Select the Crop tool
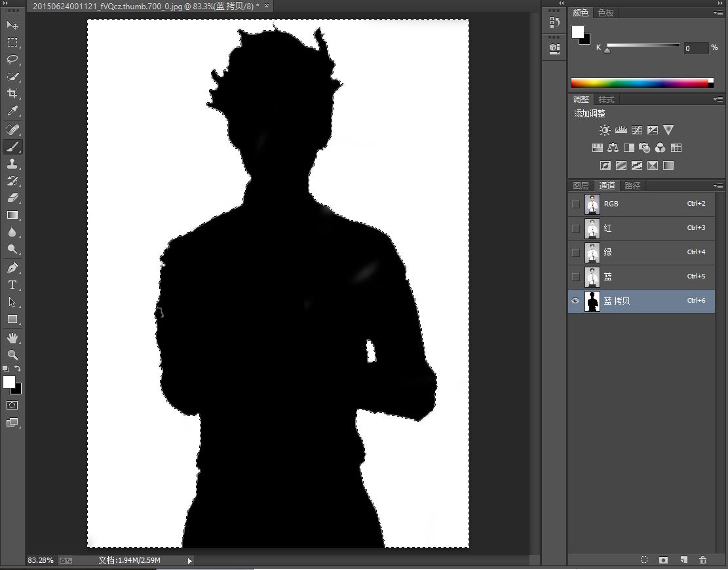This screenshot has height=570, width=728. click(x=12, y=94)
